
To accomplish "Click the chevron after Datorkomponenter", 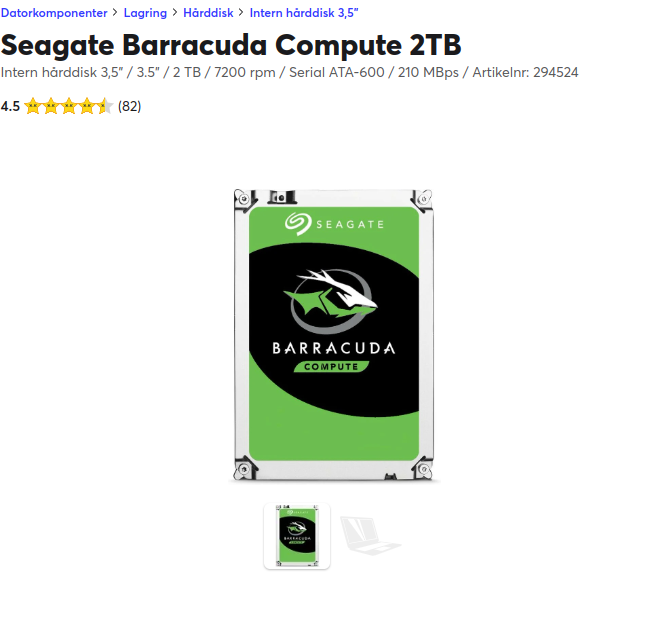I will coord(115,12).
